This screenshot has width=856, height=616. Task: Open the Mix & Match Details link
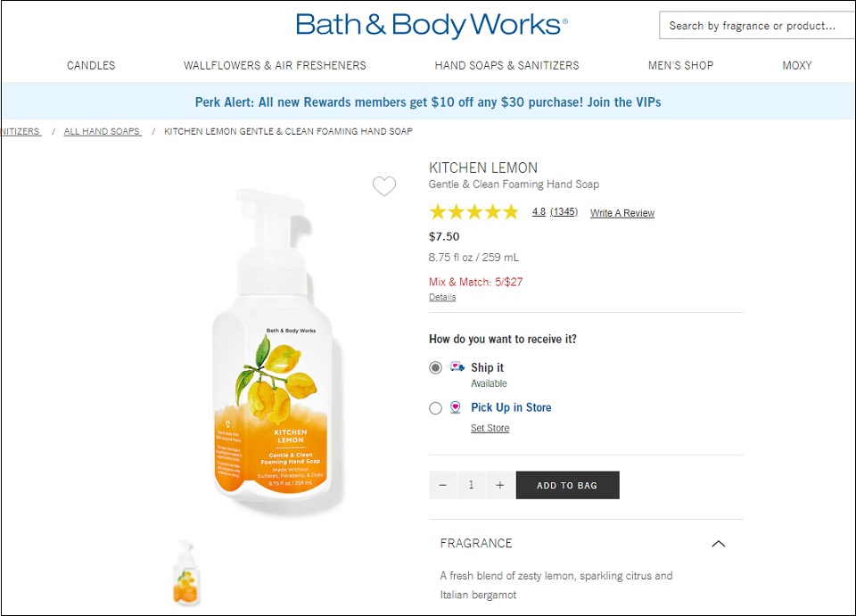pos(442,298)
